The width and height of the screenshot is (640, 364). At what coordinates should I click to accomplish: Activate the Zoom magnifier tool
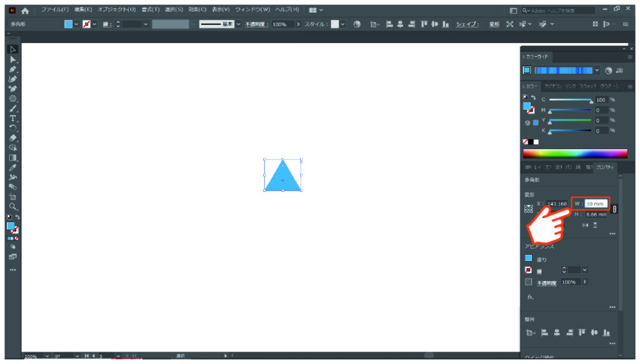12,207
